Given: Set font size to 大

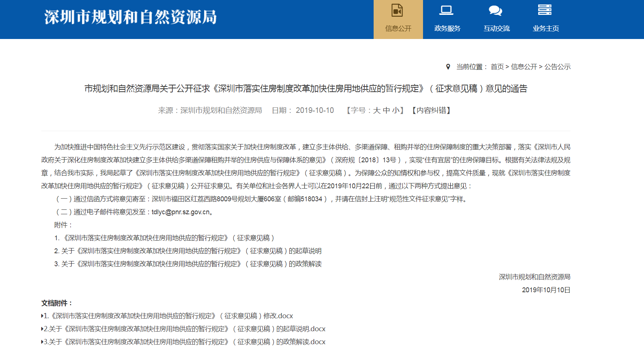Looking at the screenshot, I should [x=377, y=110].
